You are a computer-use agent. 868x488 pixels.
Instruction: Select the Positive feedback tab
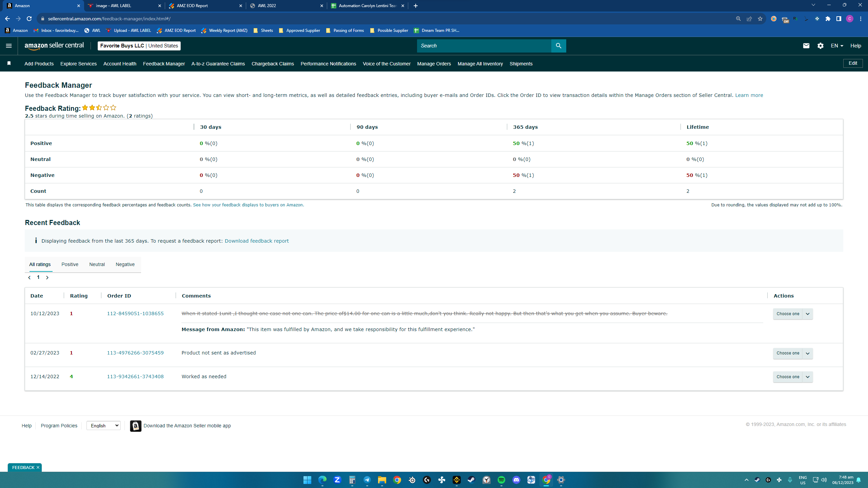[70, 264]
